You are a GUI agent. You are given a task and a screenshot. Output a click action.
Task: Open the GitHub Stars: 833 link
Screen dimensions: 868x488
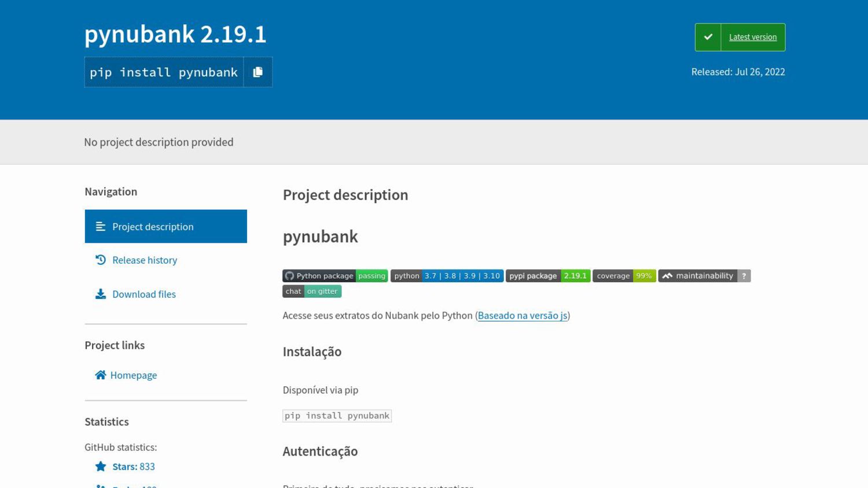coord(134,467)
